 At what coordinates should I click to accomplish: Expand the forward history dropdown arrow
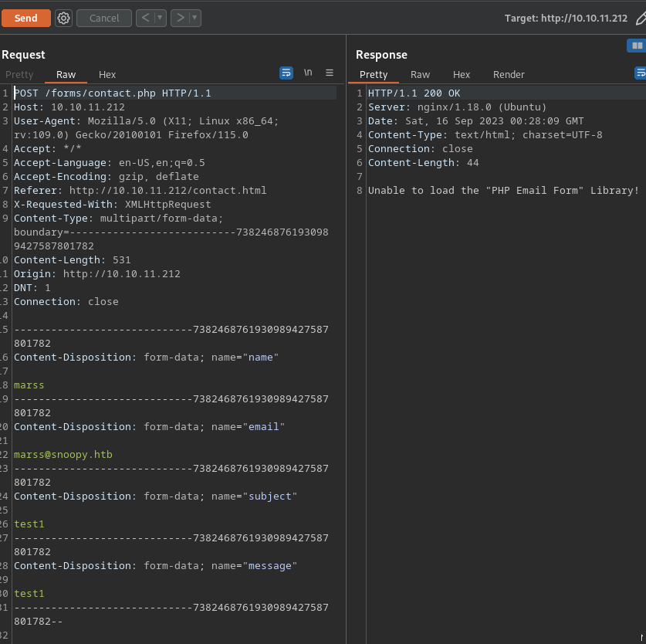(194, 18)
